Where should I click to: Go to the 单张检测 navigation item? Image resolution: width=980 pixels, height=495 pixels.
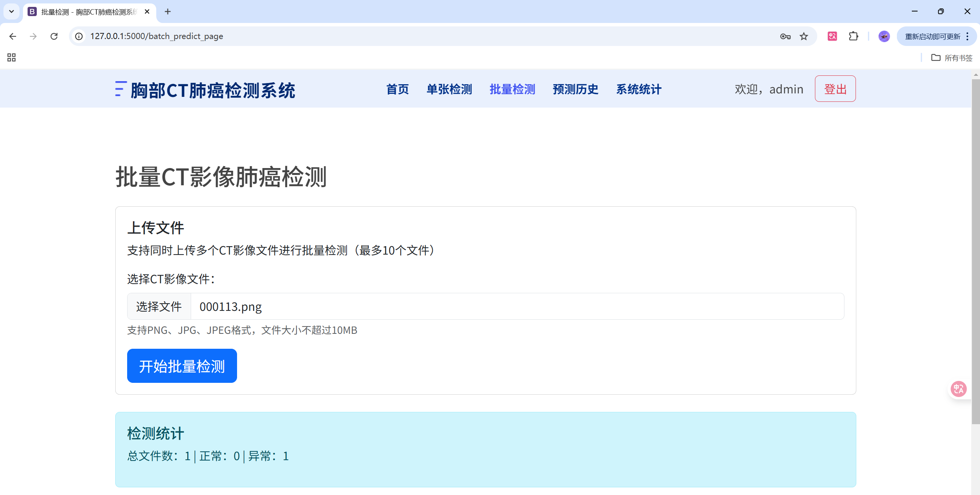click(x=449, y=89)
